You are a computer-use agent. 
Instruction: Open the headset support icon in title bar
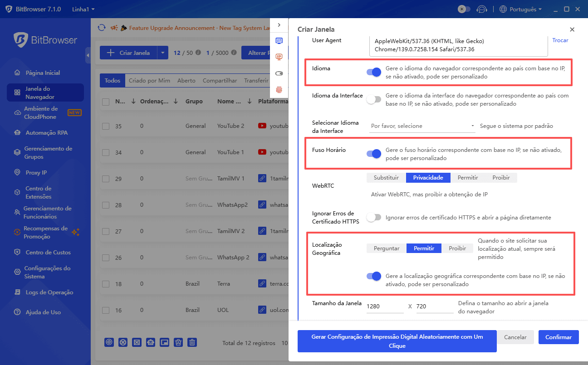click(x=482, y=9)
